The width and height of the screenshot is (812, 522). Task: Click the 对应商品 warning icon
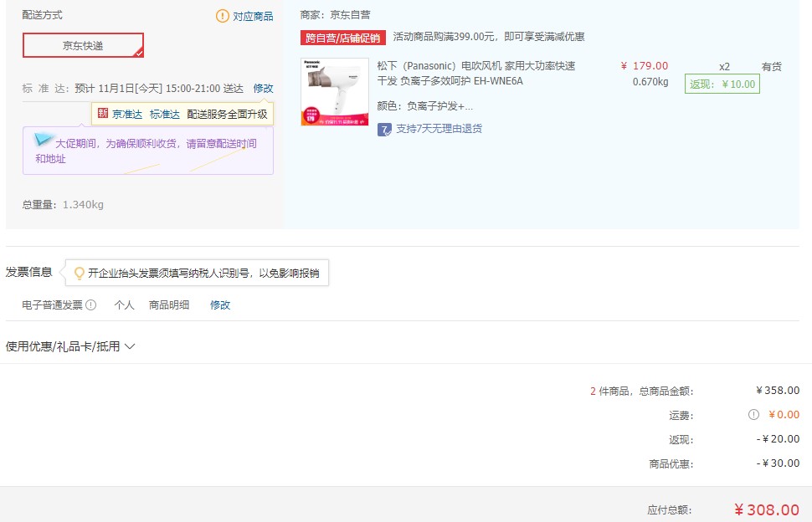point(222,16)
